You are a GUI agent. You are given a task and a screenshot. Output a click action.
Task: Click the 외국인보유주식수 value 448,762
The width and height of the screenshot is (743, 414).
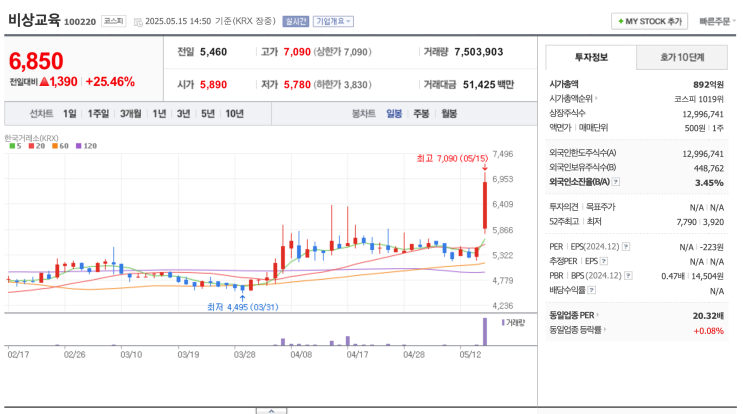click(709, 168)
